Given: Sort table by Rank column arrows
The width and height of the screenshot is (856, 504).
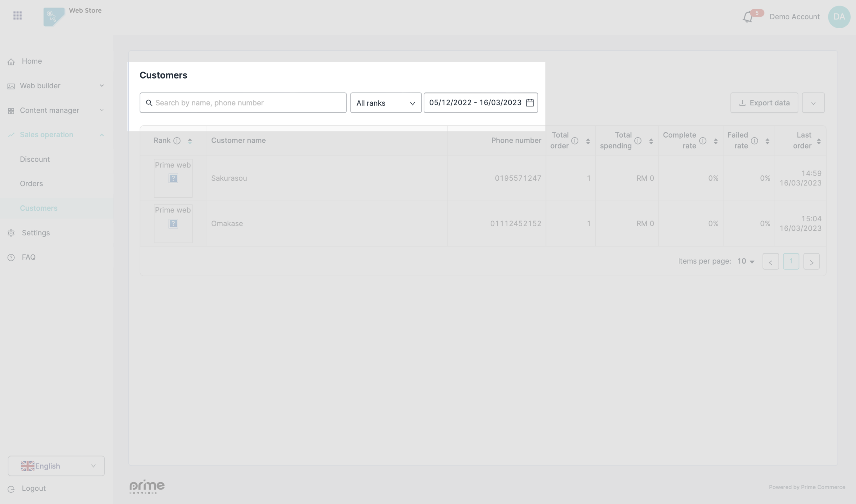Looking at the screenshot, I should coord(190,141).
